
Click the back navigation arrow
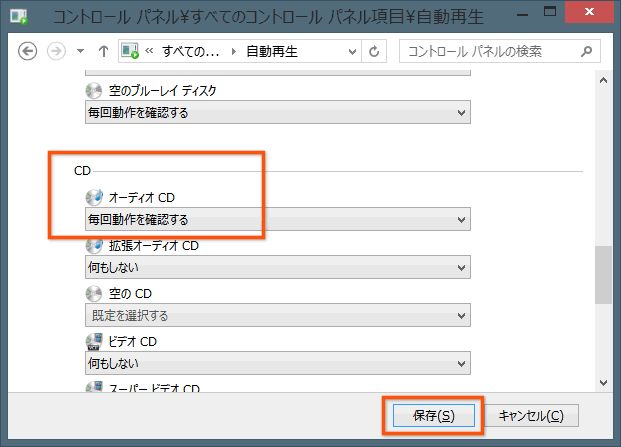pyautogui.click(x=28, y=51)
